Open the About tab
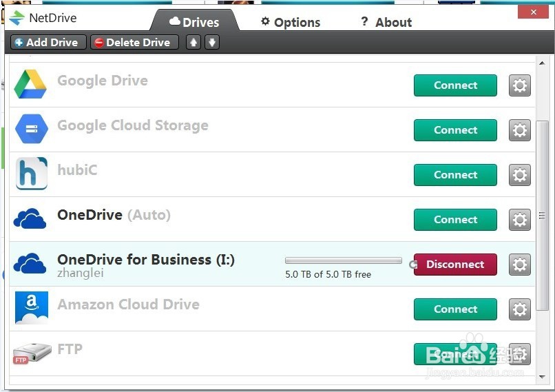 pyautogui.click(x=386, y=22)
